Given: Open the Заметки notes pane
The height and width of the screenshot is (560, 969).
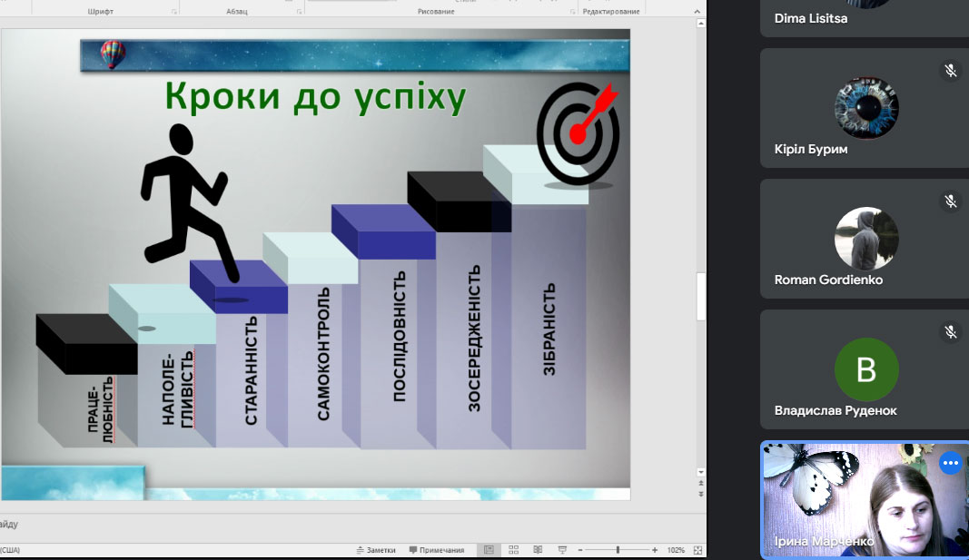Looking at the screenshot, I should [x=376, y=549].
